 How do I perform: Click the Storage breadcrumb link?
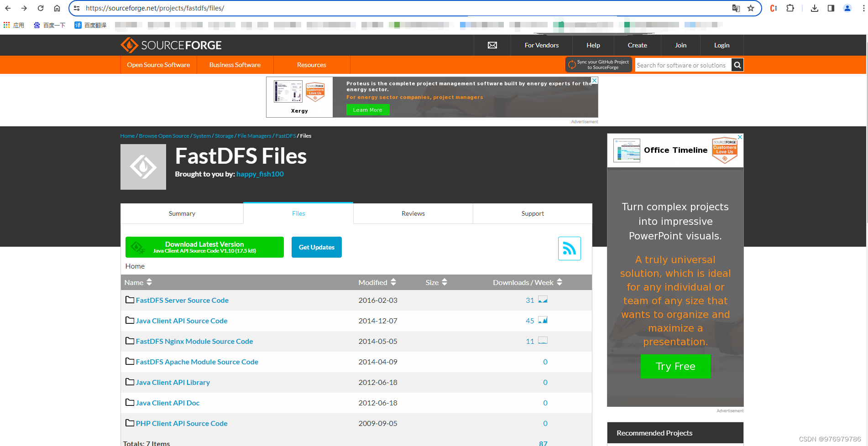coord(224,136)
